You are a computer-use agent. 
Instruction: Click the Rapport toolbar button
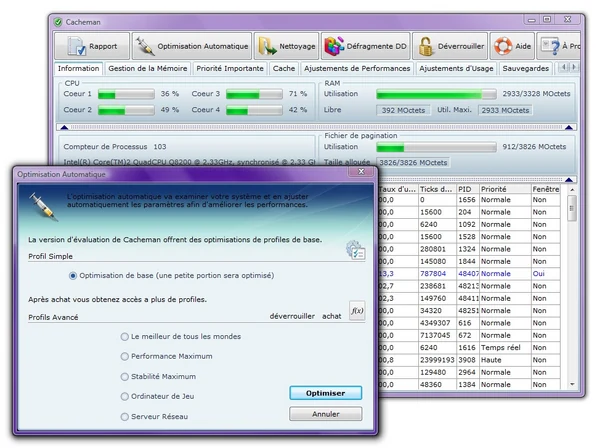click(x=92, y=46)
